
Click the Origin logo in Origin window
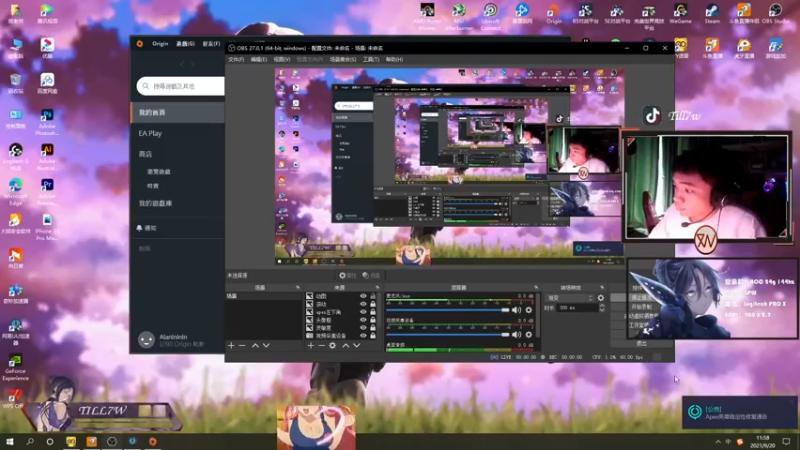click(x=140, y=44)
